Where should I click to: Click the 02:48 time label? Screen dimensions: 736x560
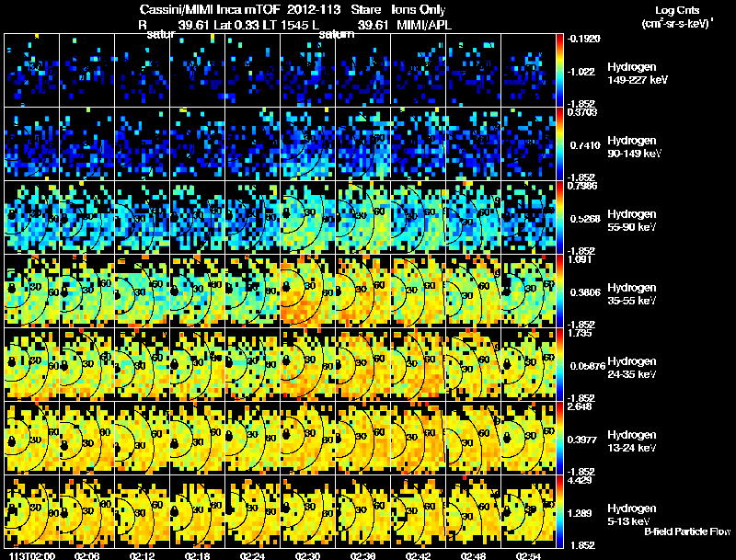[473, 555]
